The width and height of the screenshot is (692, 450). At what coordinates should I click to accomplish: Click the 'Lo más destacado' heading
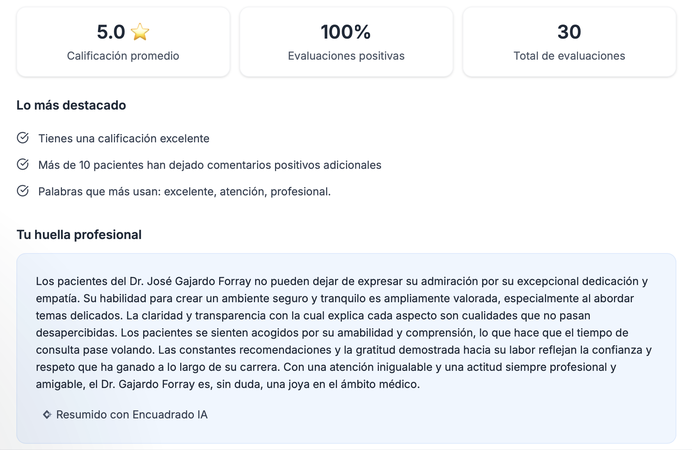71,105
